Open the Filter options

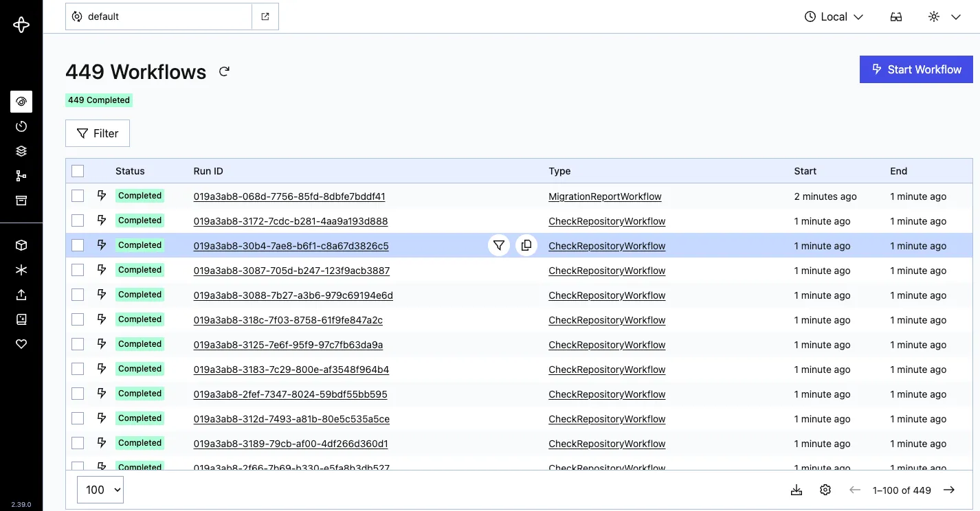pos(98,133)
